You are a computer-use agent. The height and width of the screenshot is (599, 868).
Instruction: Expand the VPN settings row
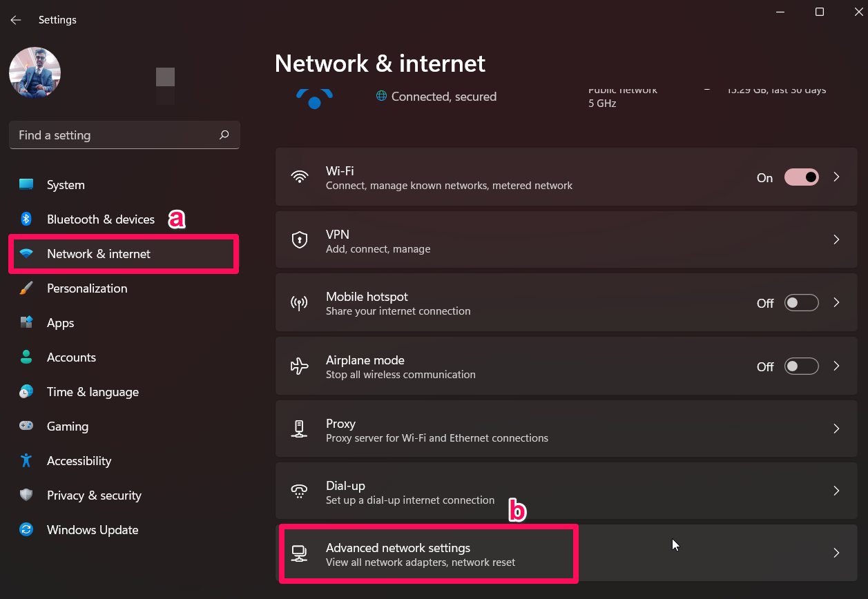pyautogui.click(x=836, y=239)
